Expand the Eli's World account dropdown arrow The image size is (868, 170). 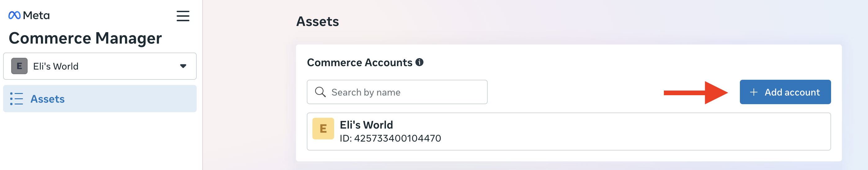tap(183, 66)
